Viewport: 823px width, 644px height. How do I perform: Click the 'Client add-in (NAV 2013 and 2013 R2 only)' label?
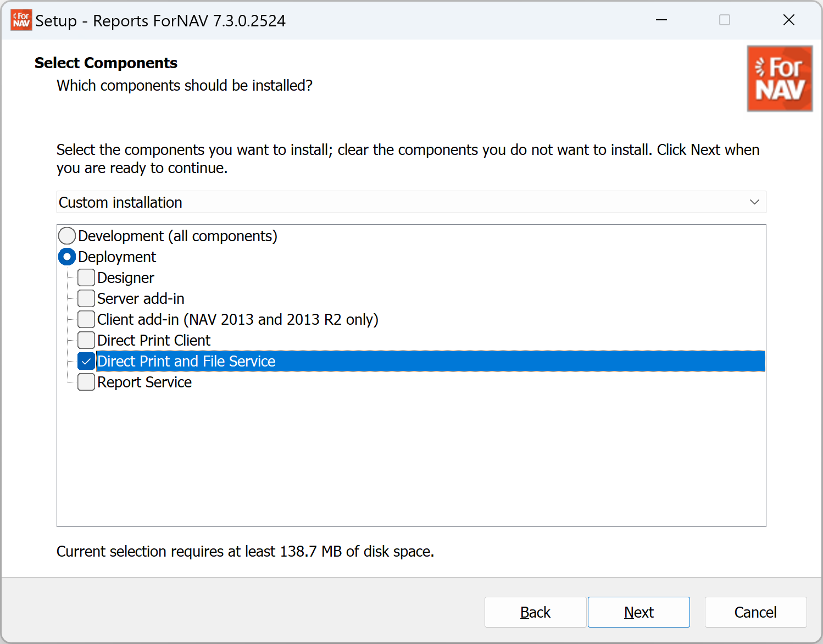[x=238, y=319]
